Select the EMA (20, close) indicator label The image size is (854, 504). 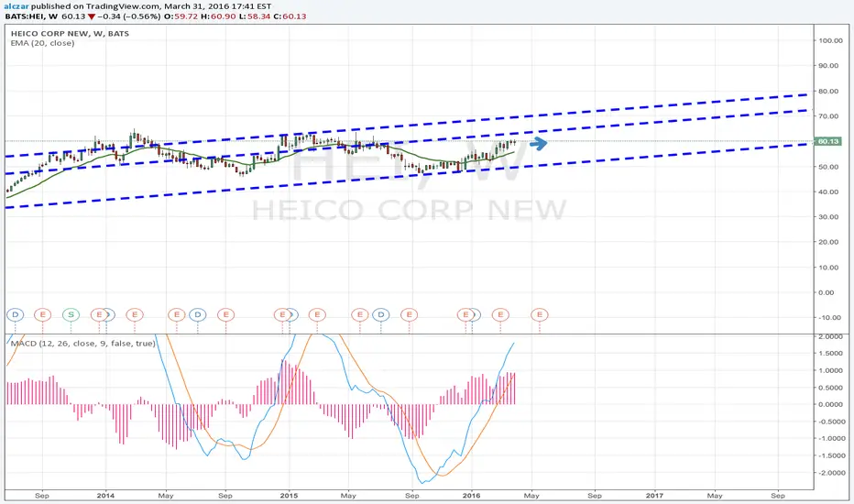tap(42, 43)
